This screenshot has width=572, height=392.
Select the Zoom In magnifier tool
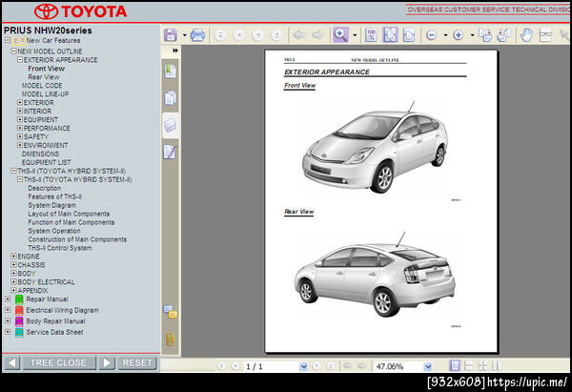coord(340,35)
